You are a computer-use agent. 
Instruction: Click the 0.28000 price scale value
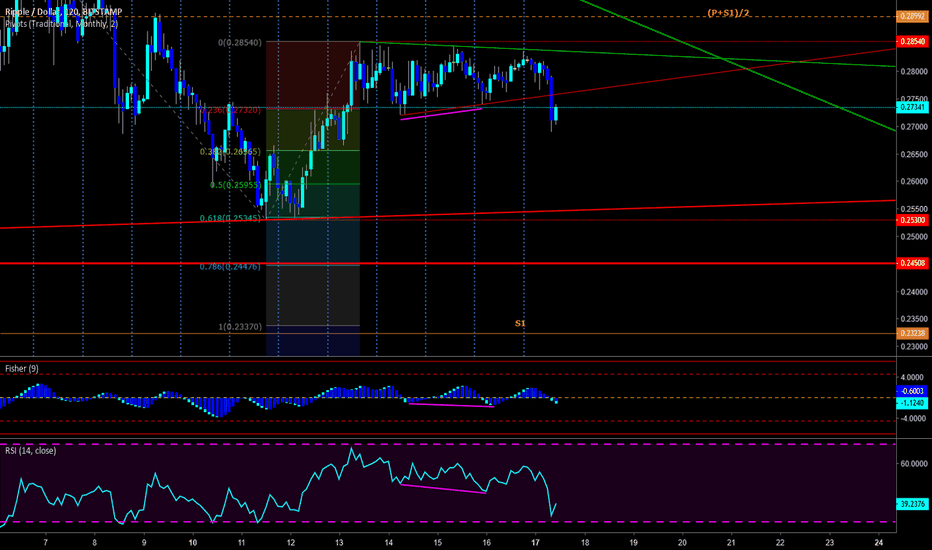[x=914, y=71]
